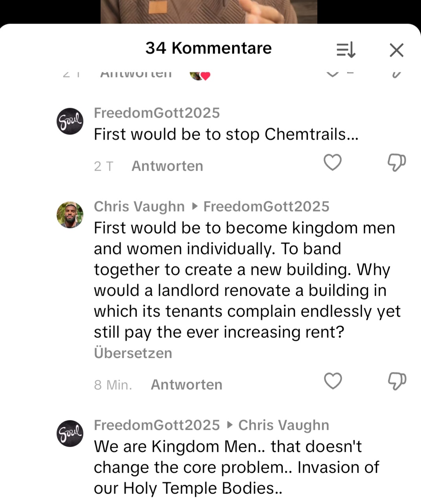Open Chris Vaughn's profile picture
421x504 pixels.
pos(70,215)
